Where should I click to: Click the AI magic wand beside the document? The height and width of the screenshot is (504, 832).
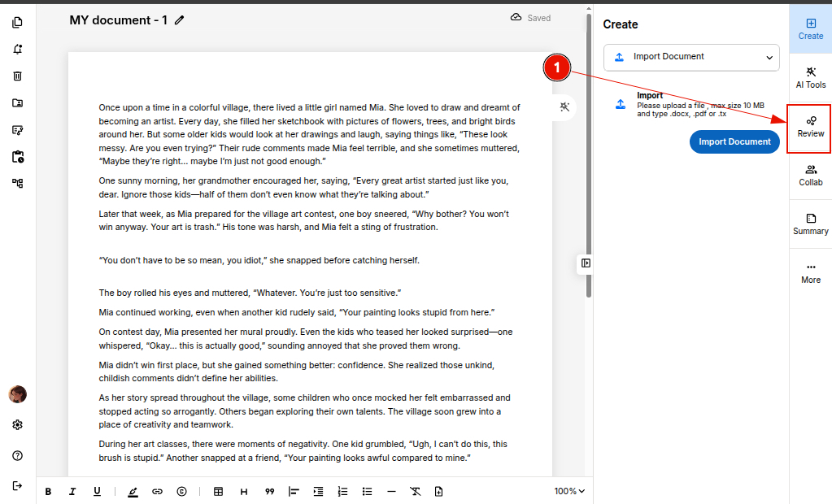tap(566, 107)
